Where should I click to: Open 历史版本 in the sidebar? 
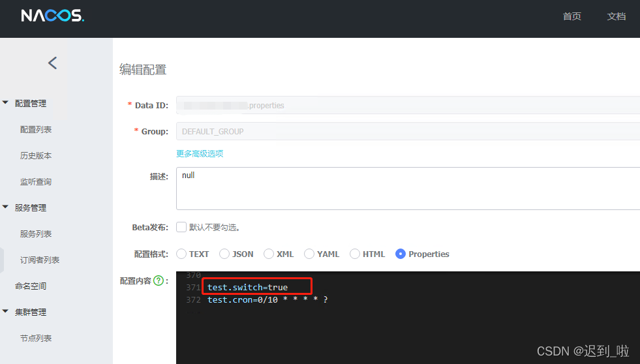coord(36,156)
